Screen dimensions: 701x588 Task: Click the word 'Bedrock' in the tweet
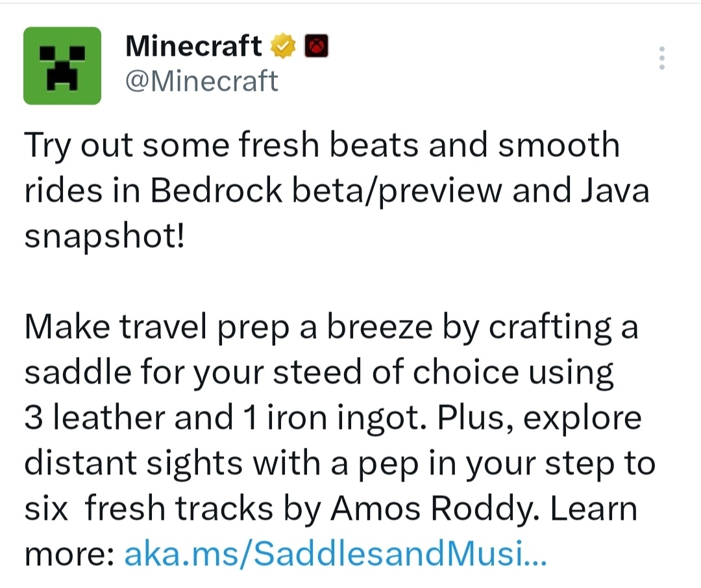(x=216, y=190)
